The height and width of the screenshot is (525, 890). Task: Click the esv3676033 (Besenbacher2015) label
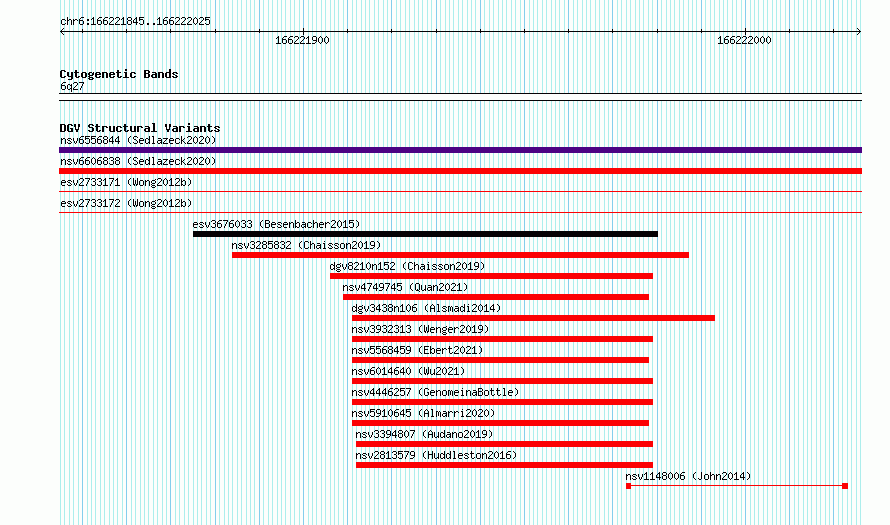pos(276,224)
